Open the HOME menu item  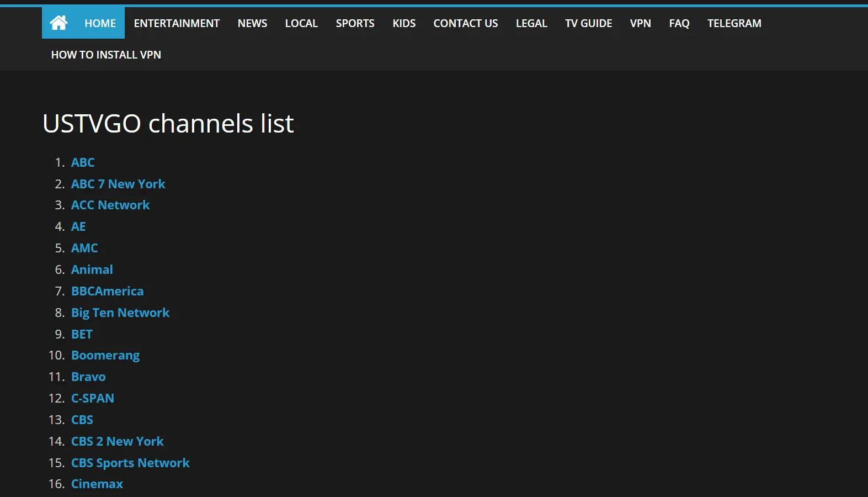point(100,23)
